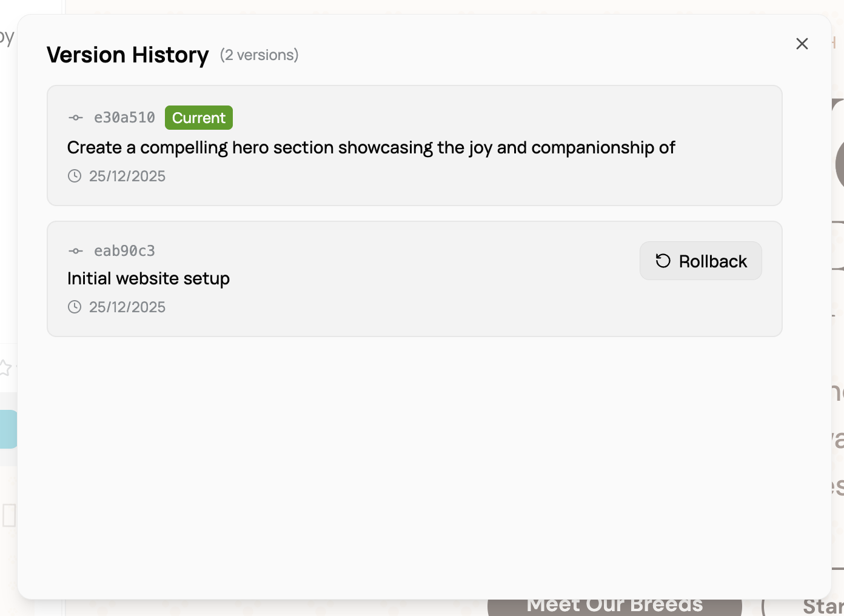Click the date under Initial website setup
The height and width of the screenshot is (616, 844).
pyautogui.click(x=127, y=307)
